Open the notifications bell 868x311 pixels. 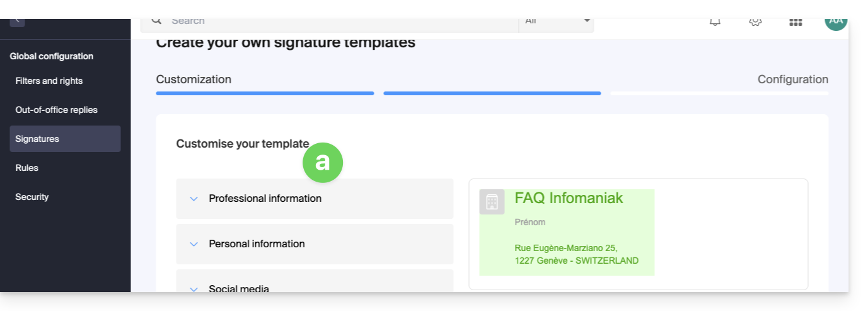click(x=715, y=22)
